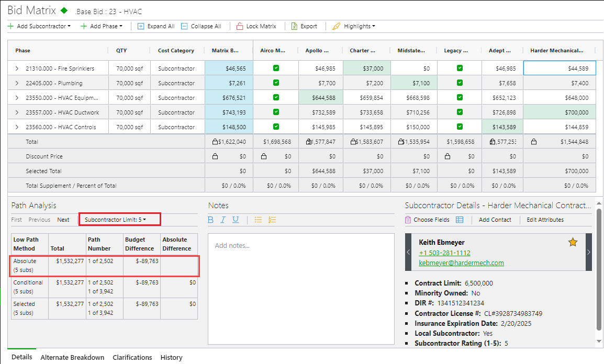The height and width of the screenshot is (364, 604).
Task: Click the Export spreadsheet icon
Action: [x=295, y=26]
